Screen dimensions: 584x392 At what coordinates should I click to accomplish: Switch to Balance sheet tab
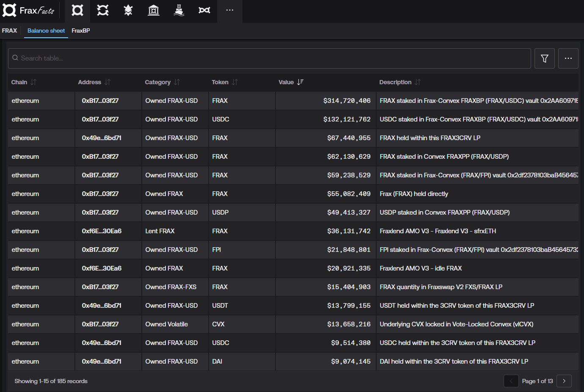pos(46,30)
